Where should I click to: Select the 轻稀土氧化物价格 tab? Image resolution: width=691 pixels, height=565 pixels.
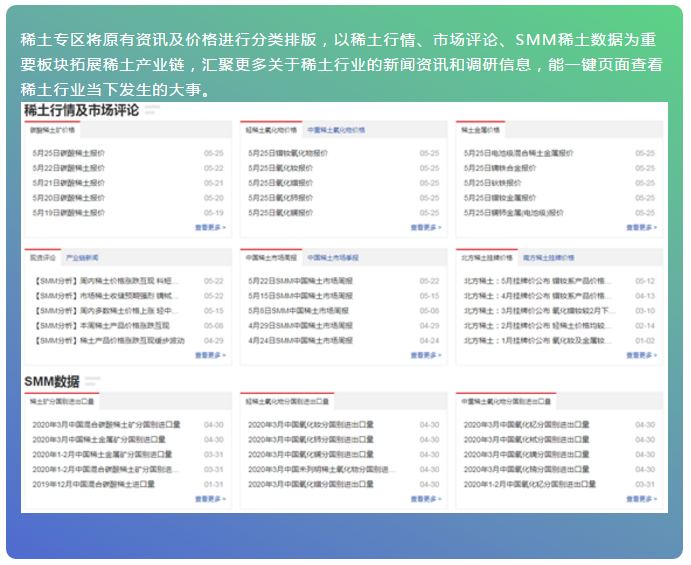[x=271, y=130]
